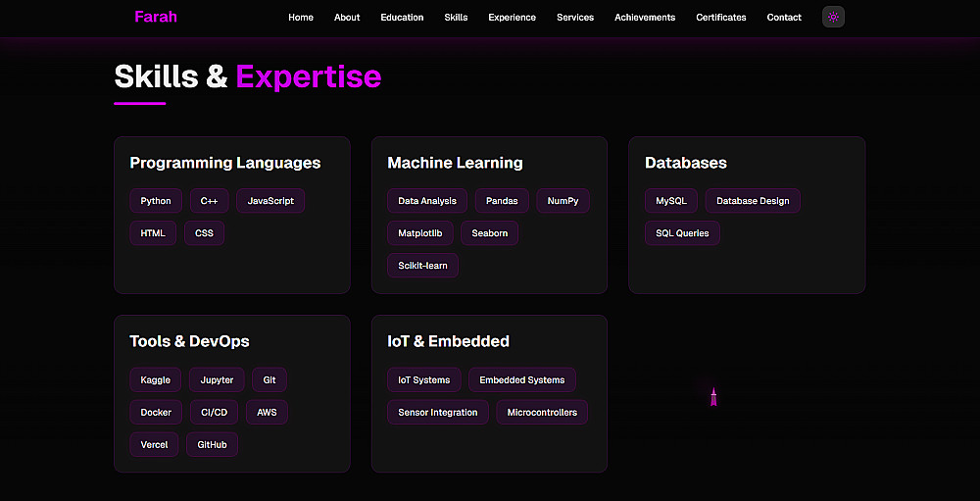
Task: Click the CSS skill tag
Action: (205, 233)
